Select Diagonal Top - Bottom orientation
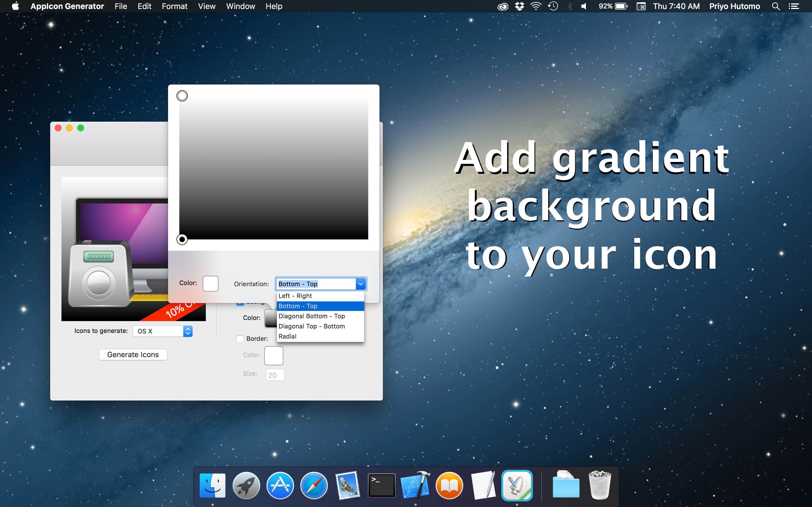Image resolution: width=812 pixels, height=507 pixels. coord(311,326)
